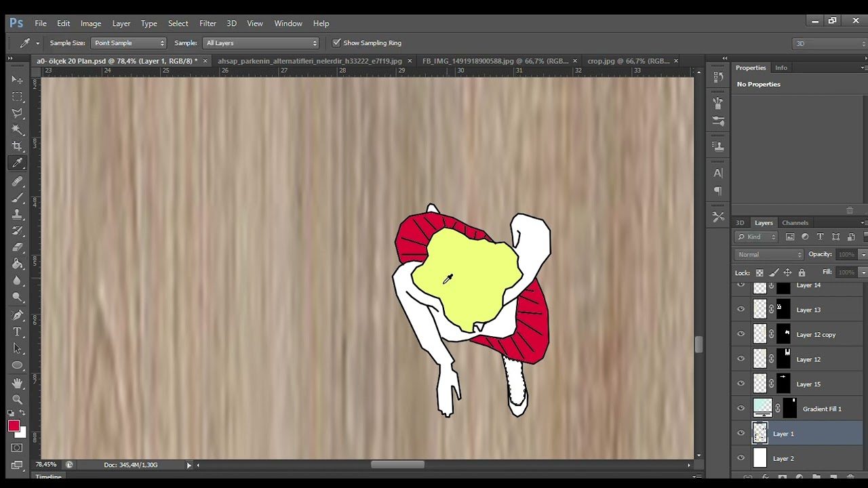Image resolution: width=868 pixels, height=488 pixels.
Task: Select the Path Selection tool
Action: coord(17,348)
